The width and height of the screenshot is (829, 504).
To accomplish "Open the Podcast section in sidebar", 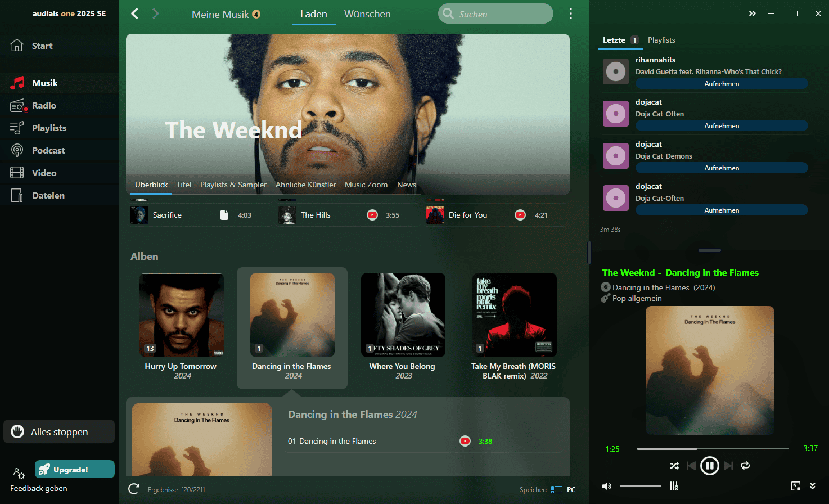I will coord(48,151).
